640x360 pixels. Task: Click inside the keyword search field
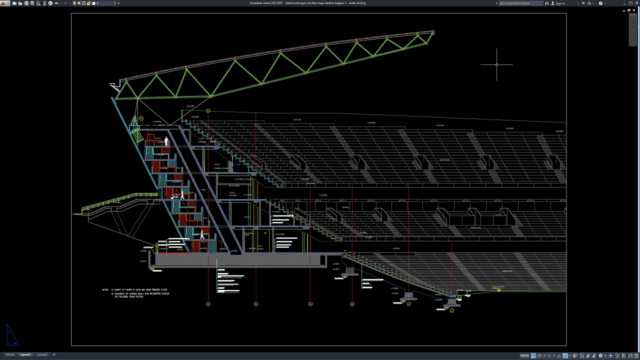521,3
